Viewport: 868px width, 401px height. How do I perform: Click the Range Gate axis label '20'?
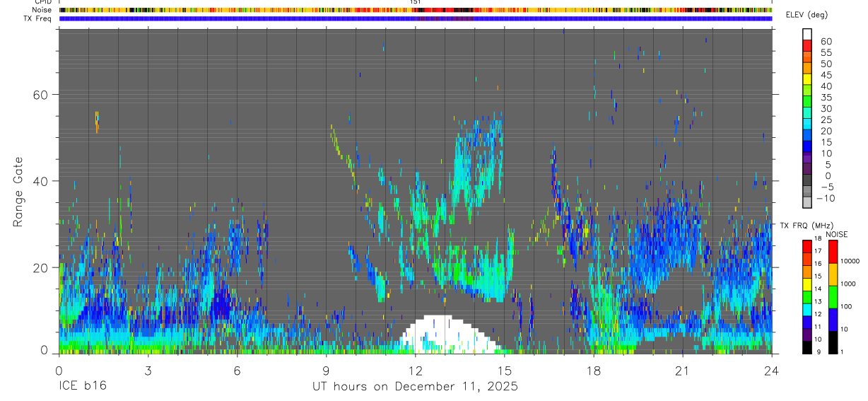[x=41, y=267]
